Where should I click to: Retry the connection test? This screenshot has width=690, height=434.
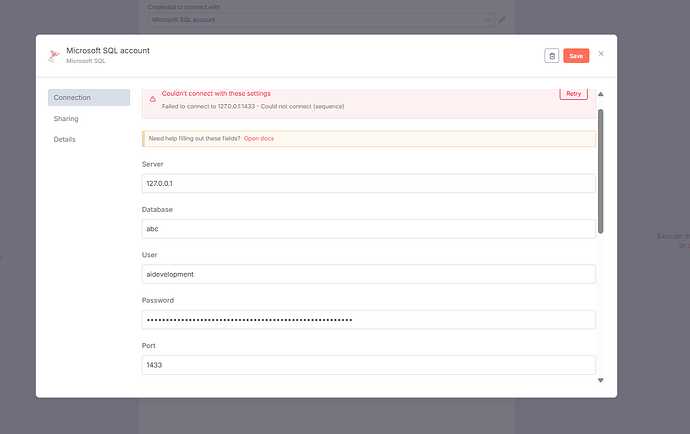[573, 93]
